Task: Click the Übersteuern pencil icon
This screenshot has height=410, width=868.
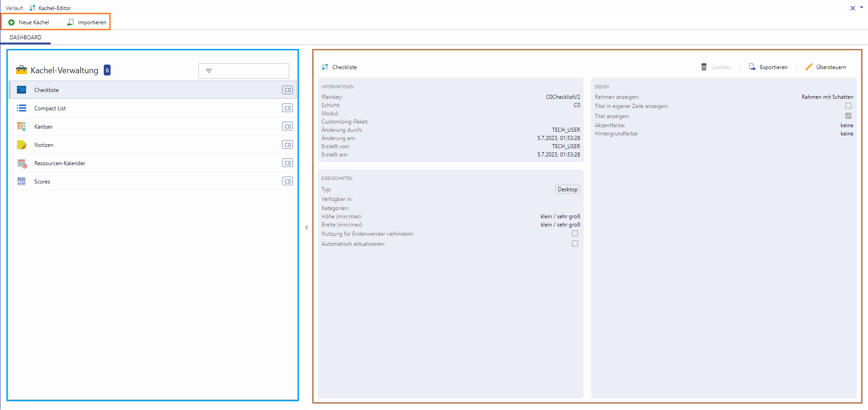Action: click(x=809, y=67)
